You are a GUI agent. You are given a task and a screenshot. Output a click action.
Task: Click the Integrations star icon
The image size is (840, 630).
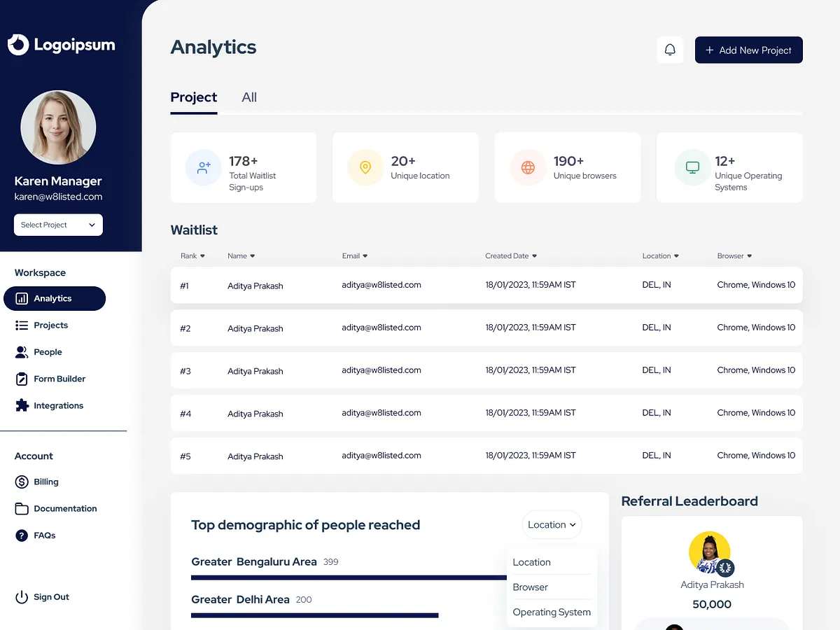click(x=22, y=405)
